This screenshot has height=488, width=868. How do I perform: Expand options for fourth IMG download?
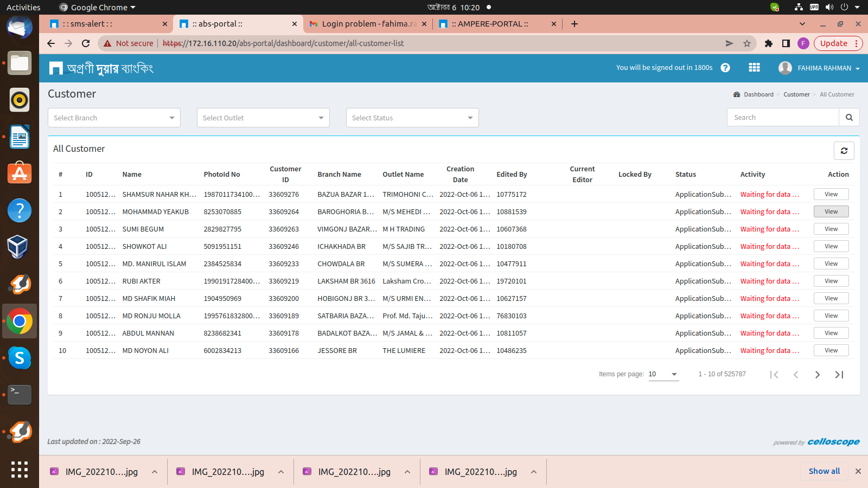click(534, 472)
